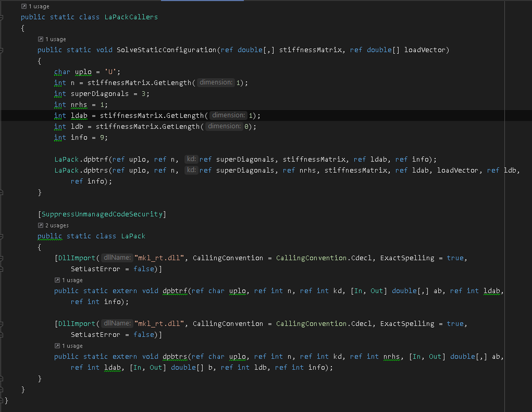This screenshot has height=412, width=532.
Task: Click underlined nrhs parameter in dpbtrs declaration
Action: (391, 356)
